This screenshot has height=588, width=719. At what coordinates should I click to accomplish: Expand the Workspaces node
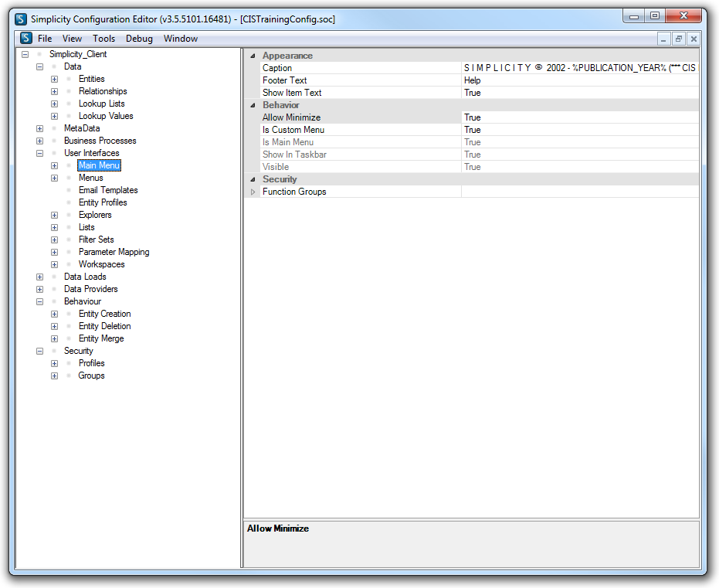(55, 265)
